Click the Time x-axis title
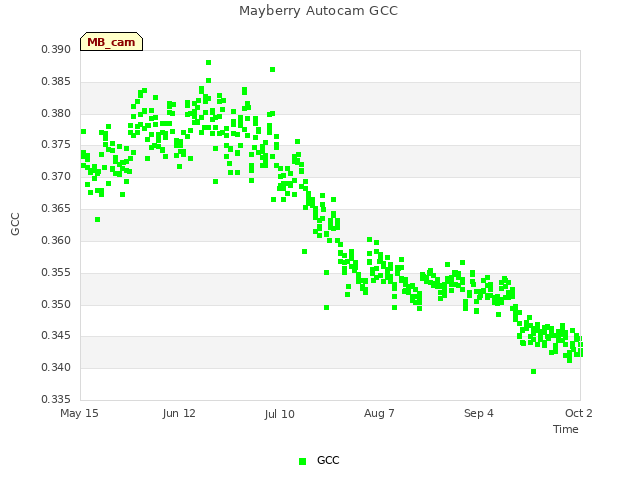This screenshot has width=640, height=480. coord(566,429)
